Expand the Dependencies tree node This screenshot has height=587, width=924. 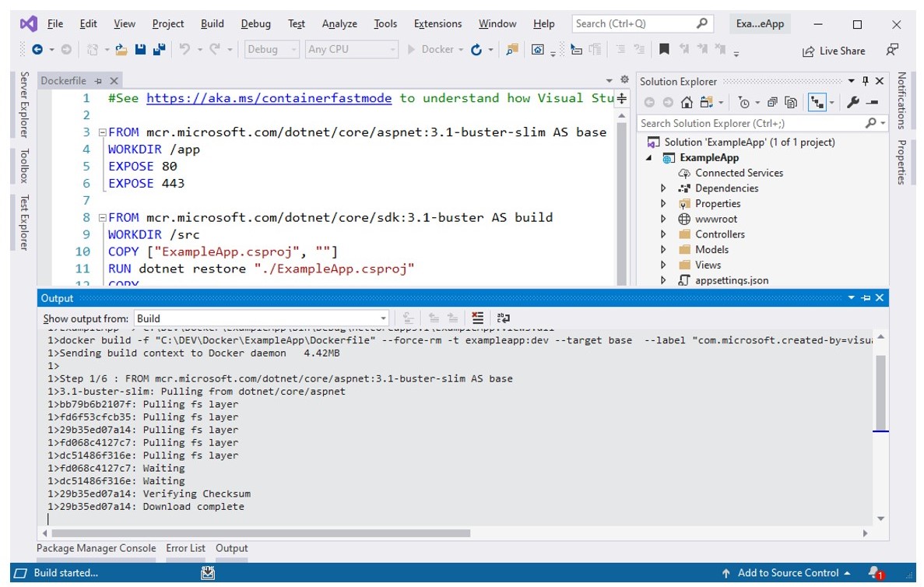(663, 188)
